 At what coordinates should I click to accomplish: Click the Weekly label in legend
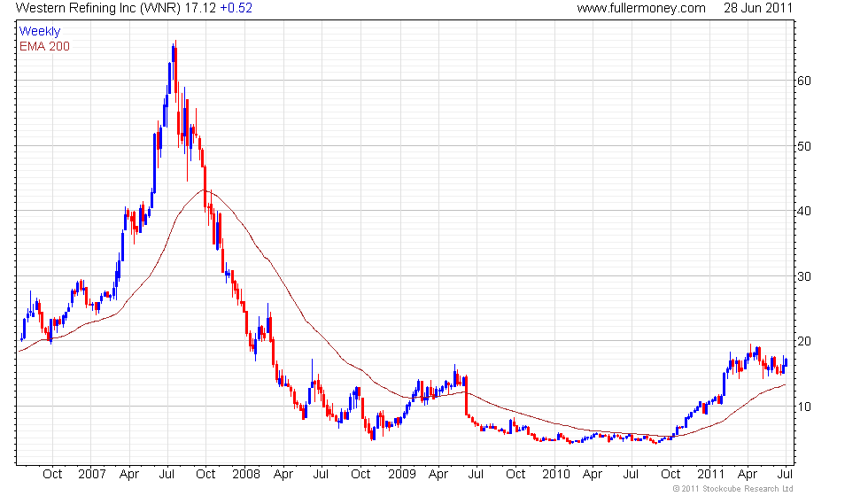tap(39, 31)
